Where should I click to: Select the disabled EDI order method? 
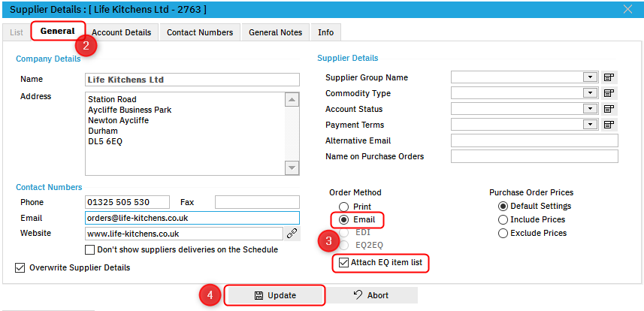click(343, 233)
